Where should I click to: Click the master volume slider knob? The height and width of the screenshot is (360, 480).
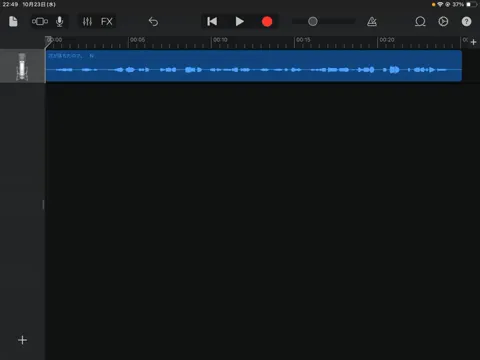pos(313,22)
